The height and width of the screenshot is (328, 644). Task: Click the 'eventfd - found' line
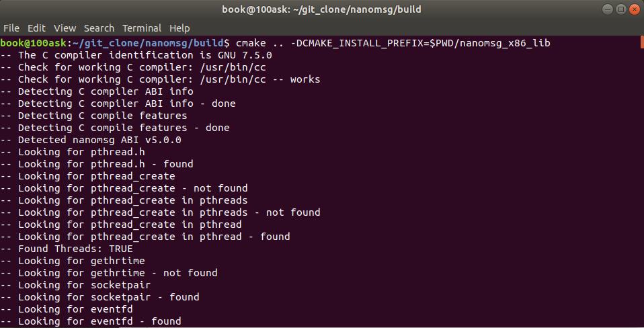[91, 321]
